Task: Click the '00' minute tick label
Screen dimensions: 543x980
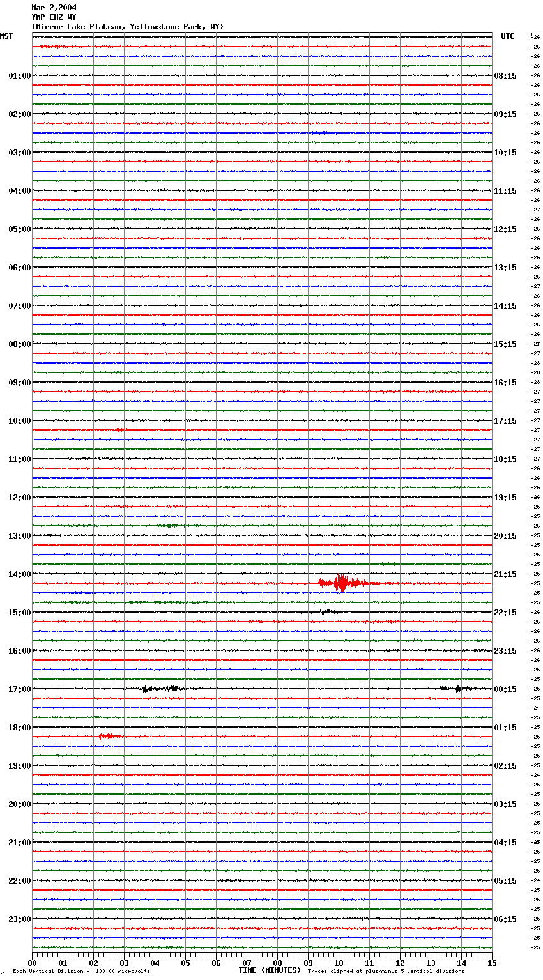Action: (32, 963)
